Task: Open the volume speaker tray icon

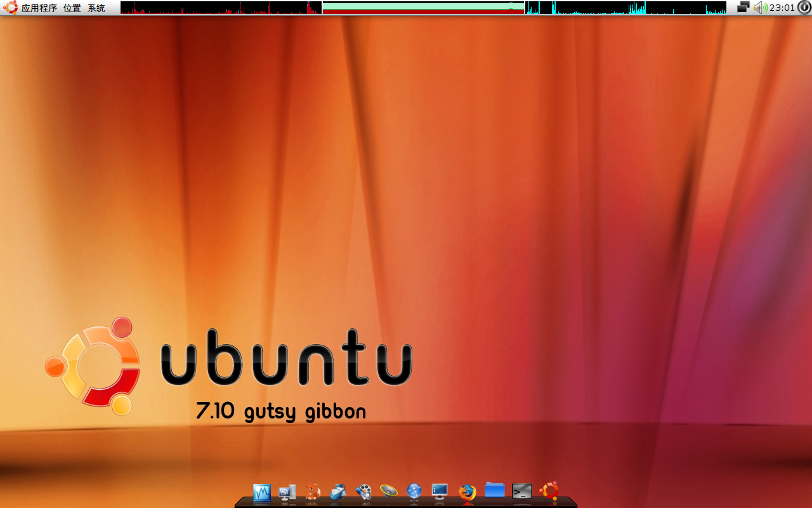Action: [760, 8]
